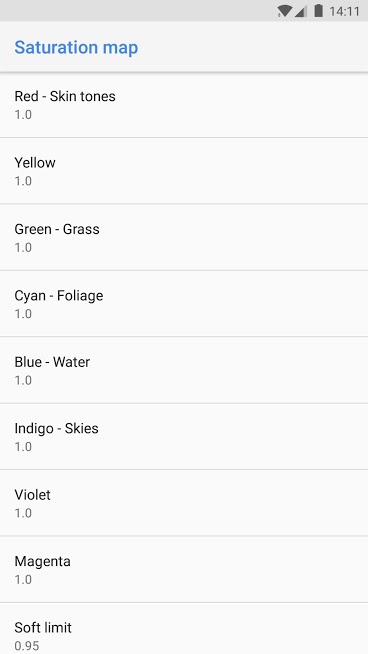This screenshot has width=368, height=654.
Task: Click the 1.0 value under Yellow
Action: coord(23,181)
